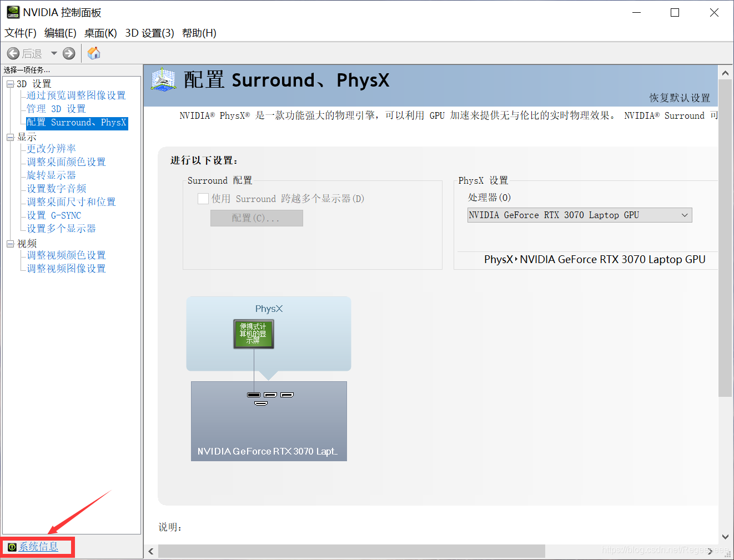Image resolution: width=734 pixels, height=560 pixels.
Task: Open 设置多个显示器
Action: click(x=62, y=229)
